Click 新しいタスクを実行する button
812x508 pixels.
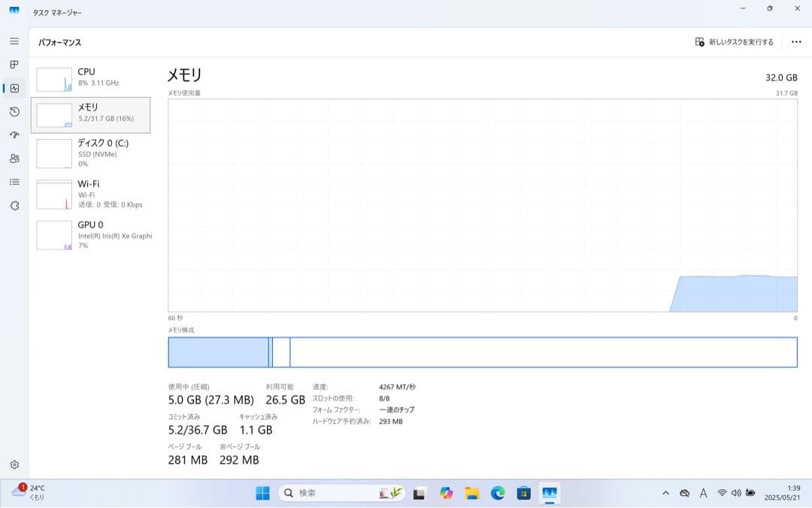733,42
